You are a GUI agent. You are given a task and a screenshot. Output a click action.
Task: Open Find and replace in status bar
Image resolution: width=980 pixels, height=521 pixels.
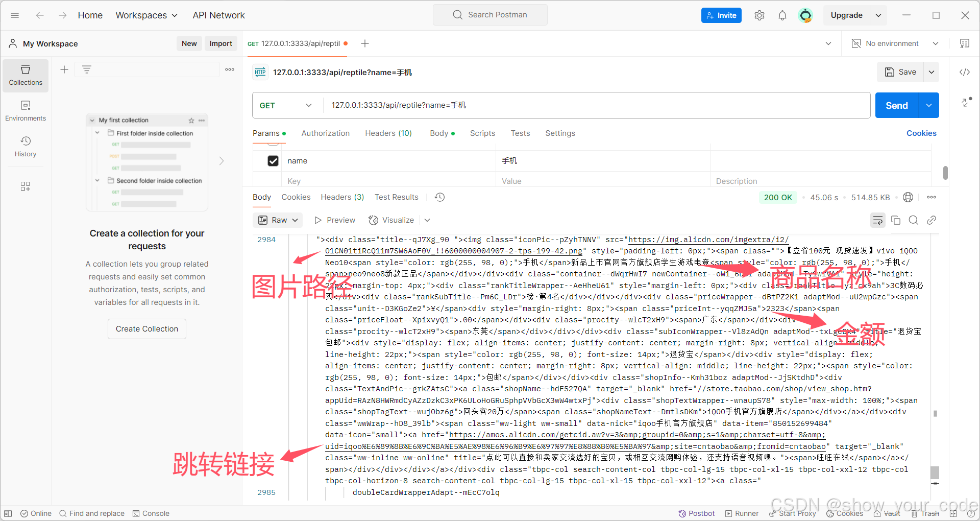92,513
